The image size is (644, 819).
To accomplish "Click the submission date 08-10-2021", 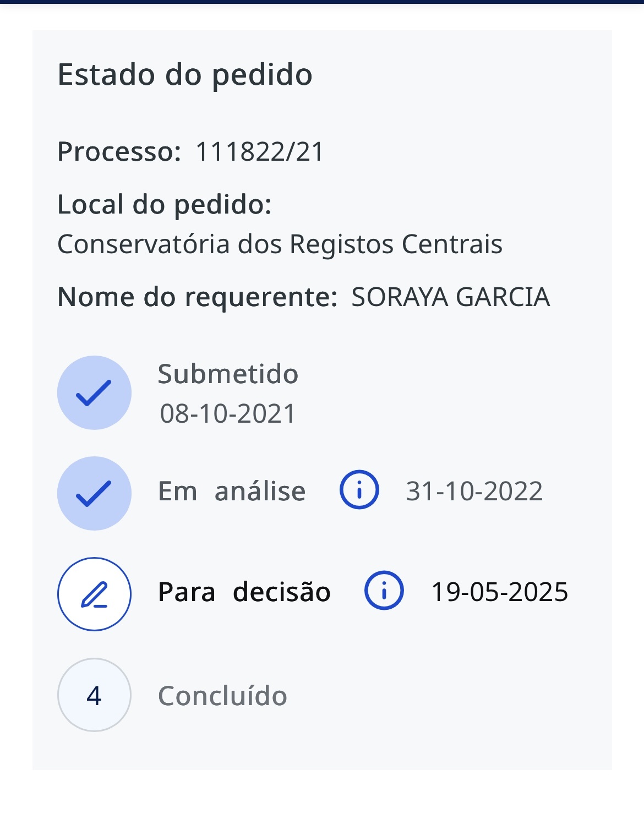I will [228, 414].
